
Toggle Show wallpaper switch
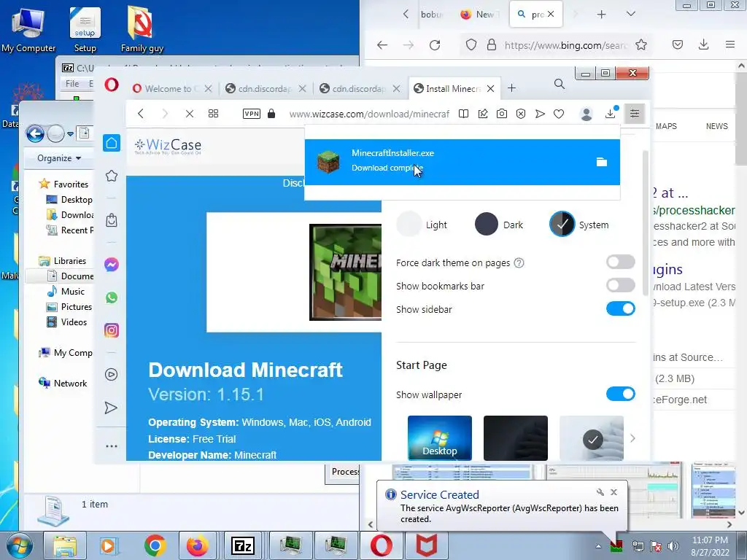620,394
